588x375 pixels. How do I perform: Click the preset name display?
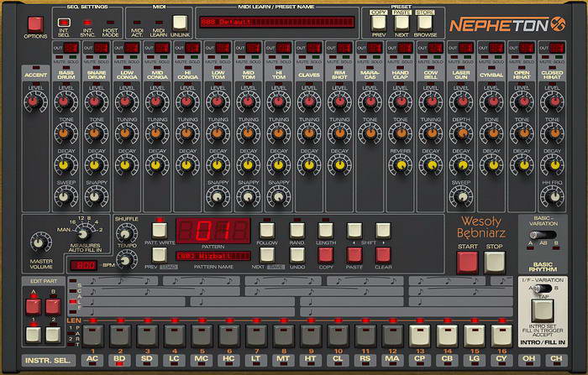tap(278, 22)
